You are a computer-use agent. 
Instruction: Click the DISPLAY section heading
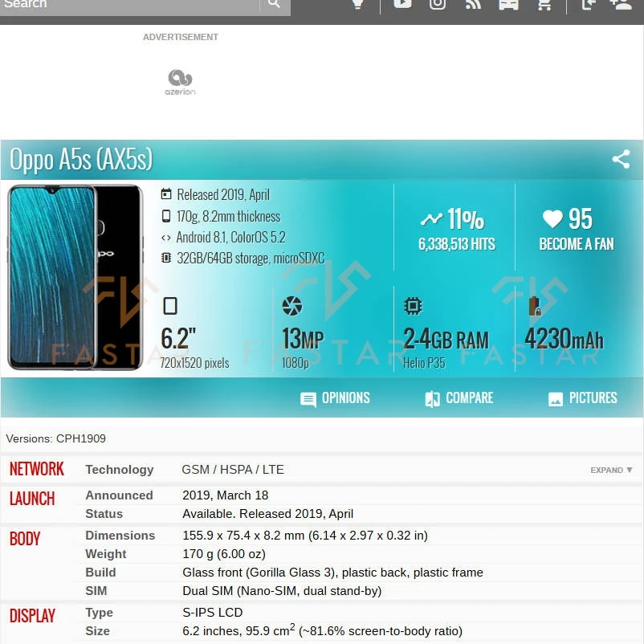click(x=32, y=616)
